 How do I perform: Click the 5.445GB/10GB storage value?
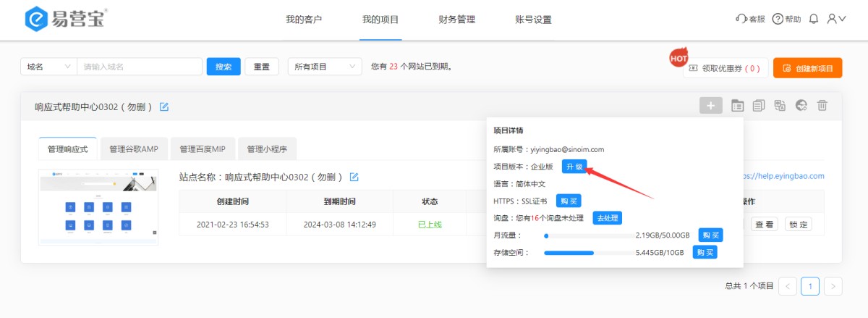click(659, 253)
